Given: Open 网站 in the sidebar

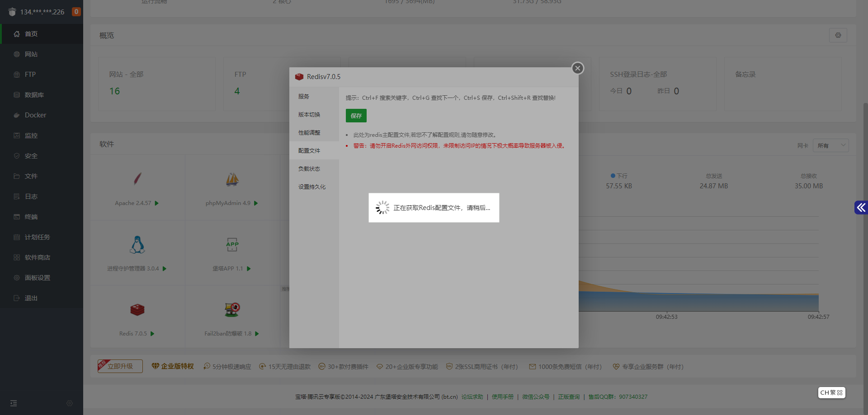Looking at the screenshot, I should (42, 54).
